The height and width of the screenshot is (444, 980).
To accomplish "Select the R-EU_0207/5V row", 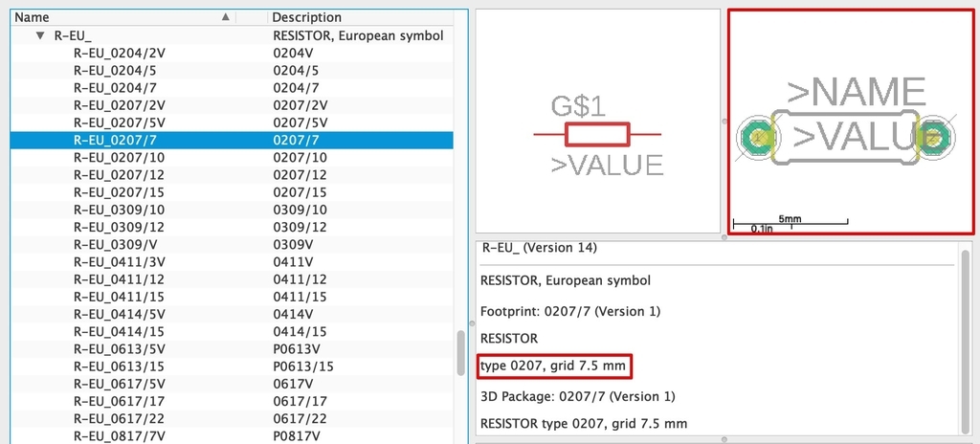I will coord(232,122).
